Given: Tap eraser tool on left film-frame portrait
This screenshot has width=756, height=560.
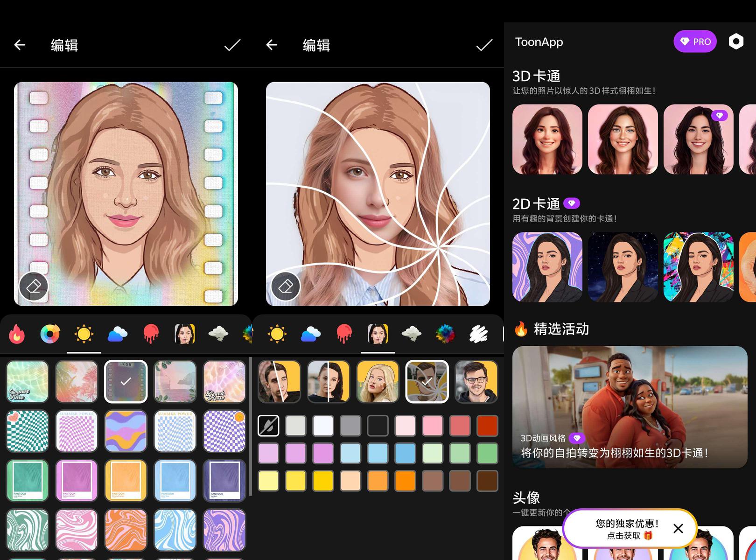Looking at the screenshot, I should 34,286.
